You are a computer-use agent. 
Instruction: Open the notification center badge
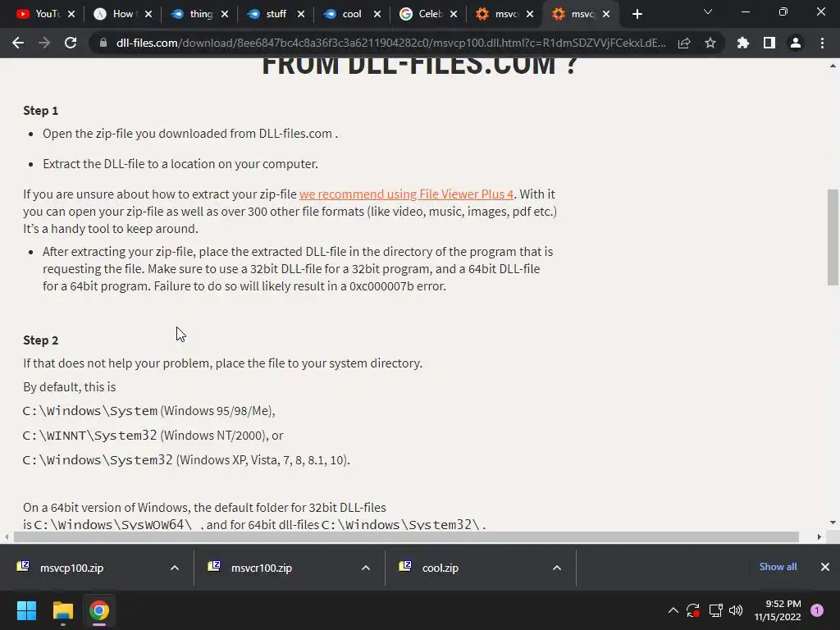pyautogui.click(x=817, y=610)
